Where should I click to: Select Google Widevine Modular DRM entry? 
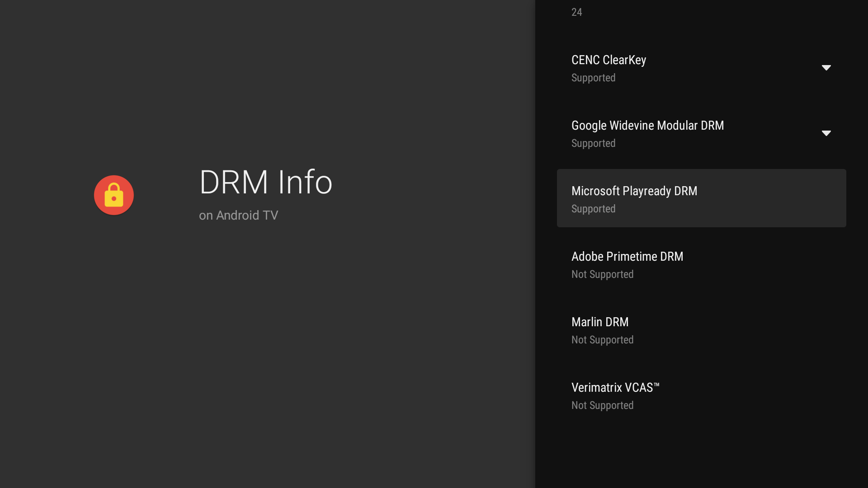[x=701, y=133]
